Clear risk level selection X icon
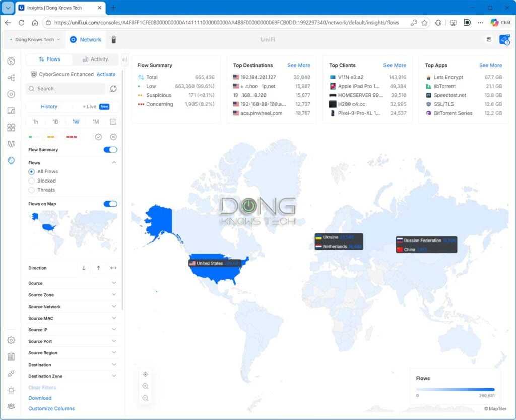Image resolution: width=516 pixels, height=420 pixels. click(113, 137)
